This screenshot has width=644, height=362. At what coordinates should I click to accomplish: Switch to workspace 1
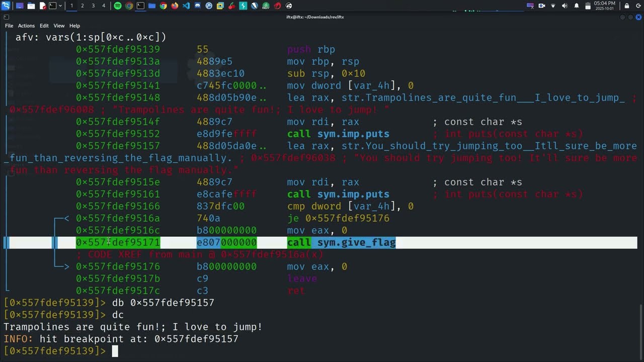[71, 6]
